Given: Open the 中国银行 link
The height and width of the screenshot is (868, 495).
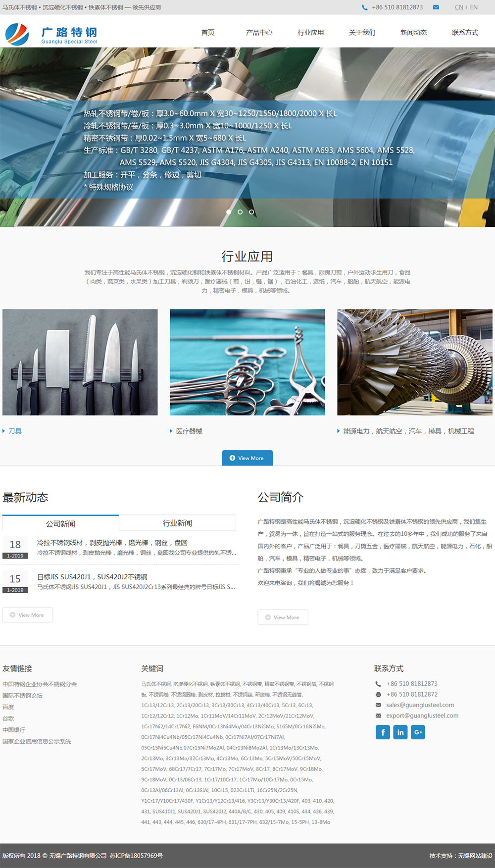Looking at the screenshot, I should coord(14,730).
